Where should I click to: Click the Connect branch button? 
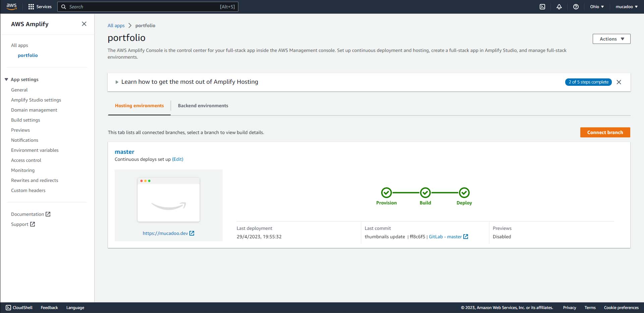(605, 132)
